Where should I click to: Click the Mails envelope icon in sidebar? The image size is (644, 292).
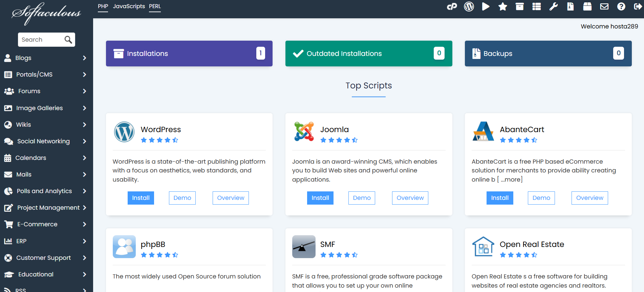click(x=8, y=174)
